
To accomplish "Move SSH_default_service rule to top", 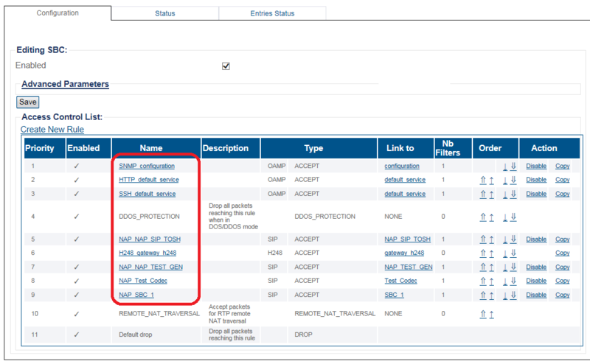I will click(483, 194).
